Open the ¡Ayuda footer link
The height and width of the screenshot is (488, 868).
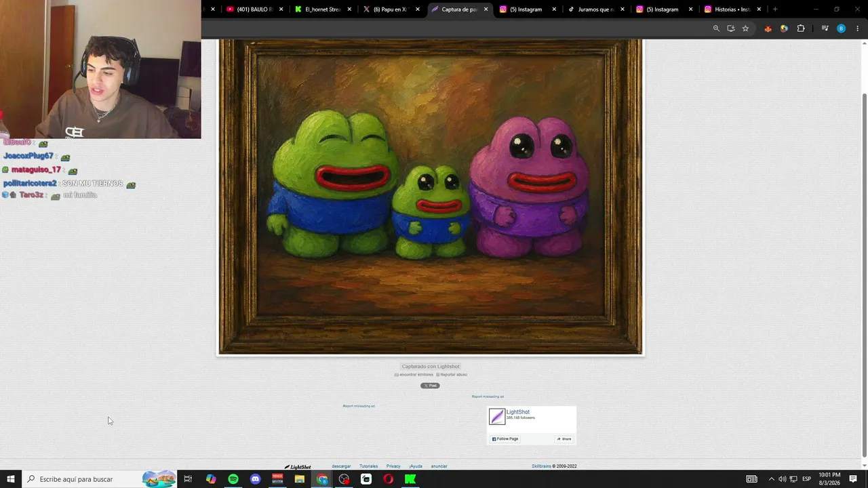point(416,466)
